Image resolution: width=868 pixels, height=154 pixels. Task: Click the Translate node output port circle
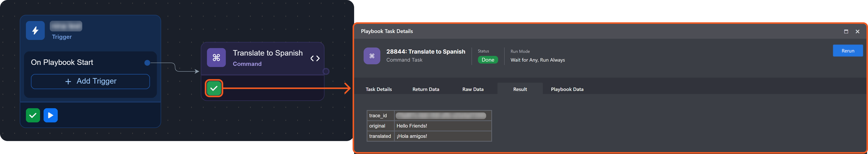(326, 71)
